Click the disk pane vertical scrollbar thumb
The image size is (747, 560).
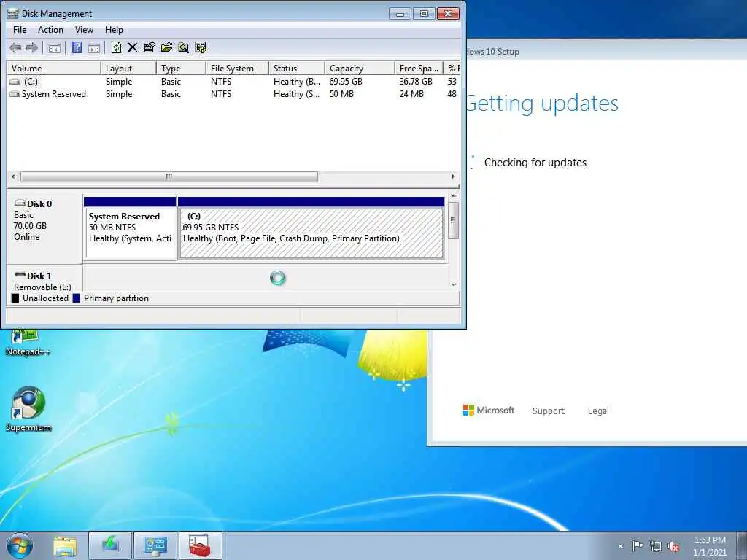[454, 220]
